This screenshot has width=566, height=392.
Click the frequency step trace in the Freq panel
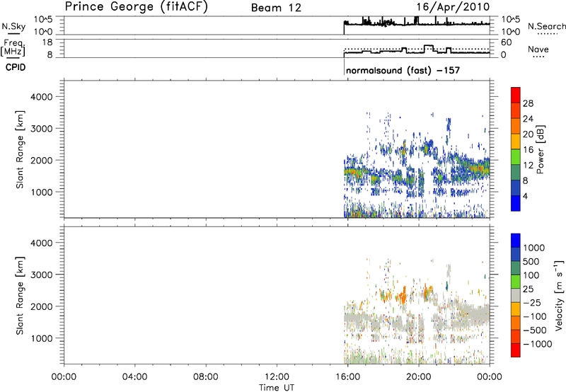pyautogui.click(x=415, y=52)
